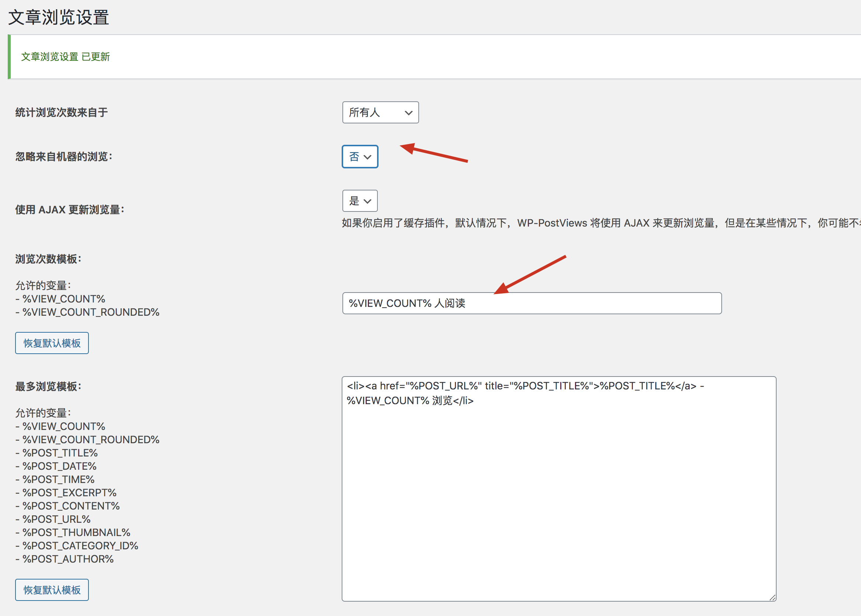861x616 pixels.
Task: Click the 忽略来自机器的浏览 label
Action: 64,157
